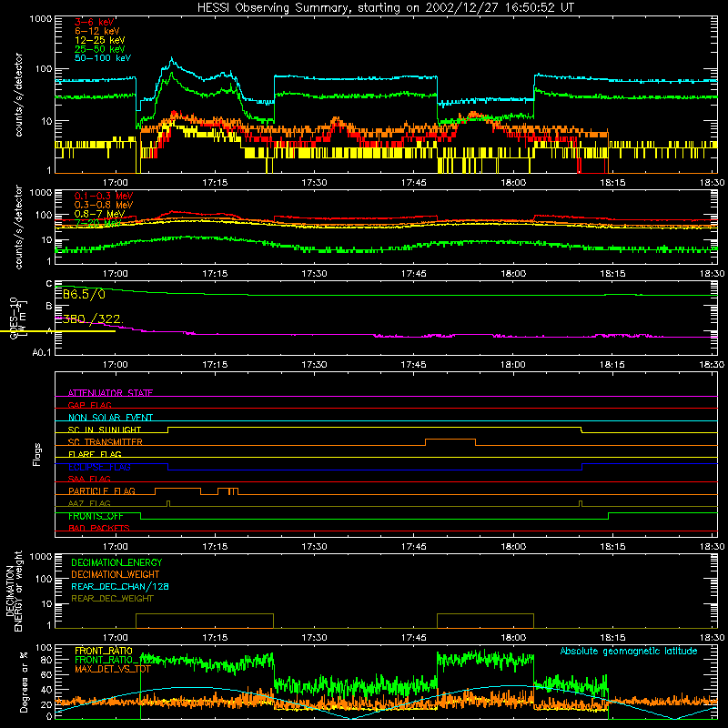This screenshot has height=728, width=728.
Task: Click the REAR_DEC_WEIGHT box near 17:15
Action: [x=205, y=621]
